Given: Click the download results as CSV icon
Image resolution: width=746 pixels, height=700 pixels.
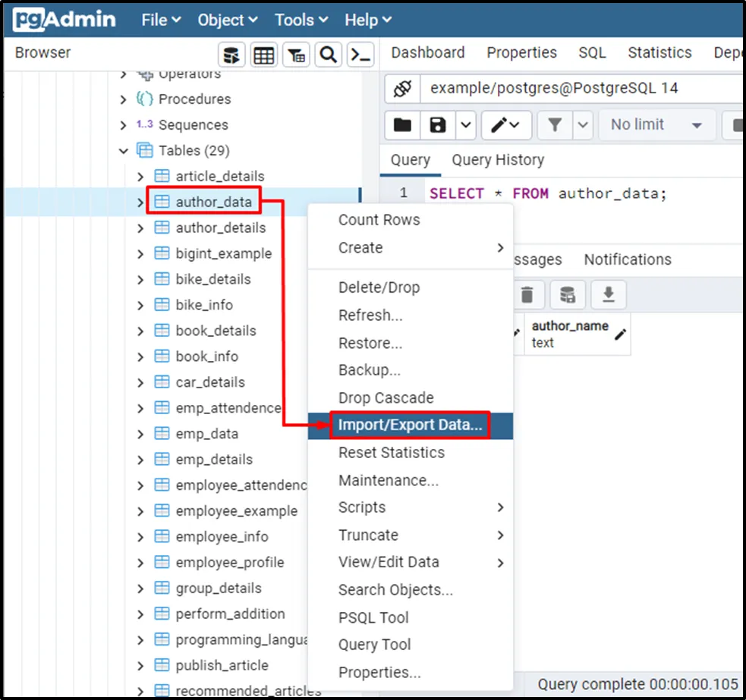Looking at the screenshot, I should coord(608,295).
